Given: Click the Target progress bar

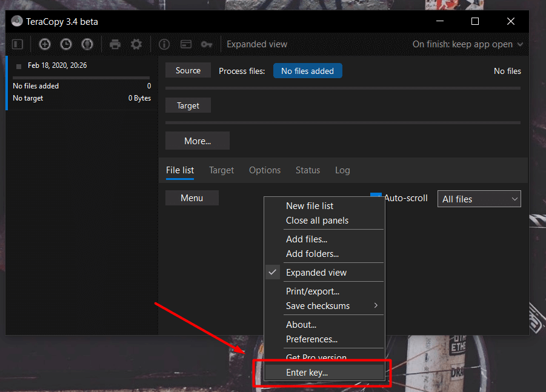Looking at the screenshot, I should pyautogui.click(x=343, y=122).
